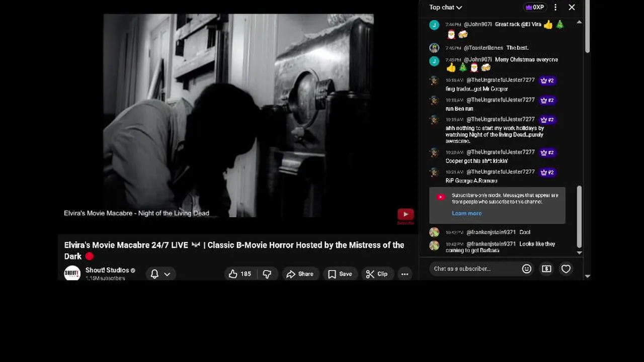
Task: Clip the live stream
Action: point(376,274)
